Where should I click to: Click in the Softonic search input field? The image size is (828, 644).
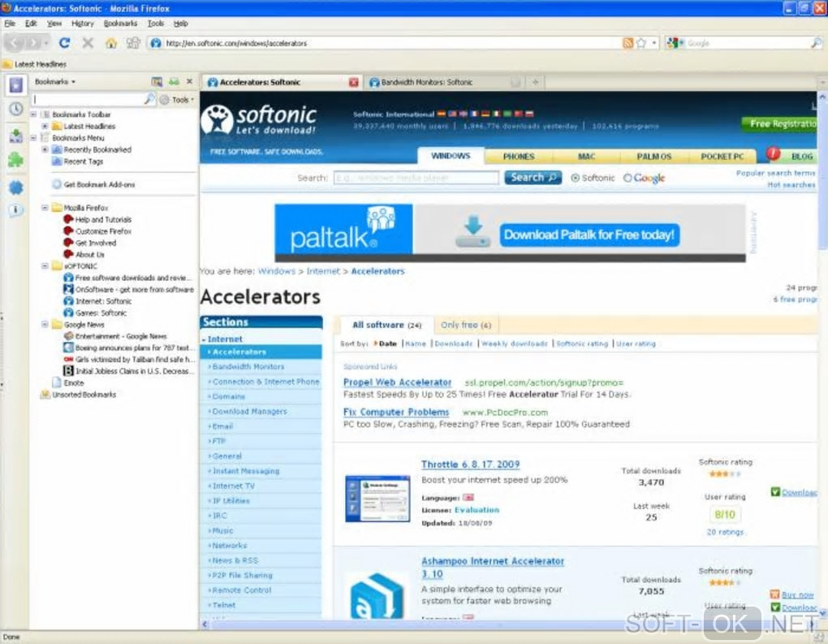click(416, 178)
